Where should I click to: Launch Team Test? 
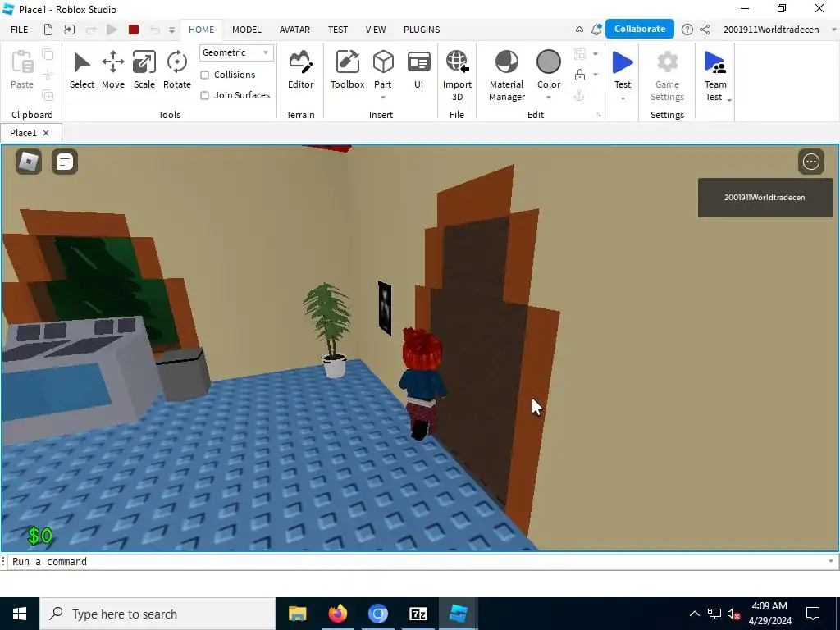pos(715,75)
